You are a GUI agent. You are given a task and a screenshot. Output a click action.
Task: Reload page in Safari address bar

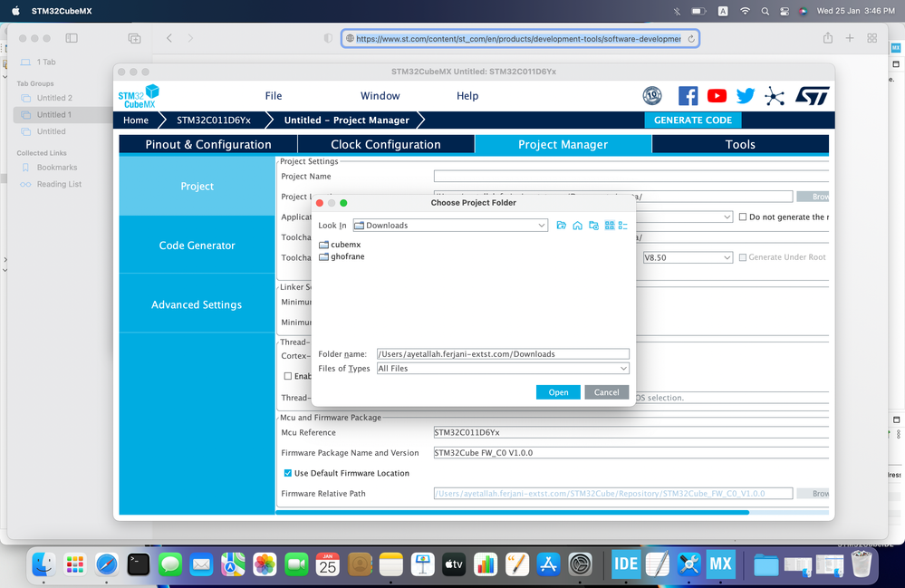pyautogui.click(x=691, y=39)
